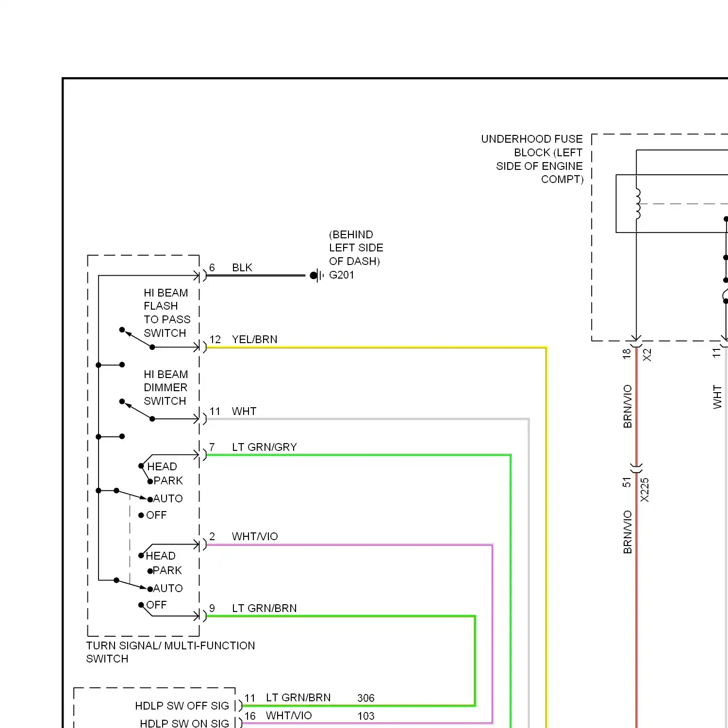Screen dimensions: 728x728
Task: Click the G201 ground symbol
Action: tap(317, 276)
